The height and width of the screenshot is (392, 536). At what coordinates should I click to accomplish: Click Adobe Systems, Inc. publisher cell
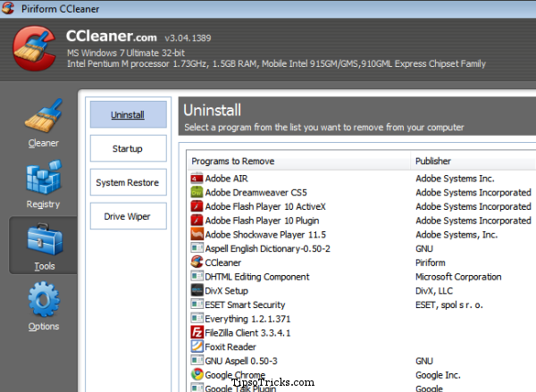[x=456, y=235]
